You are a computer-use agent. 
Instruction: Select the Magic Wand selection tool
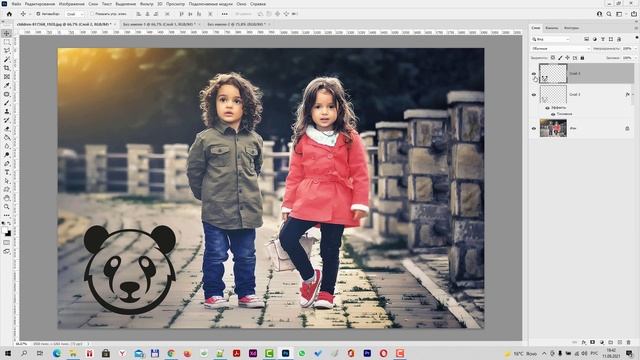click(7, 59)
